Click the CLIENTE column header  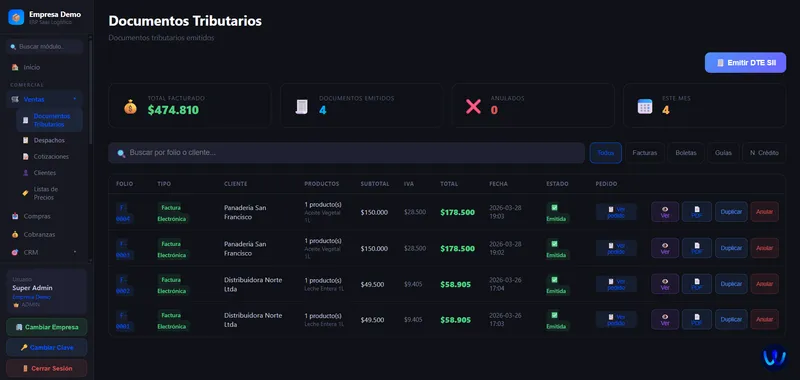pos(236,184)
